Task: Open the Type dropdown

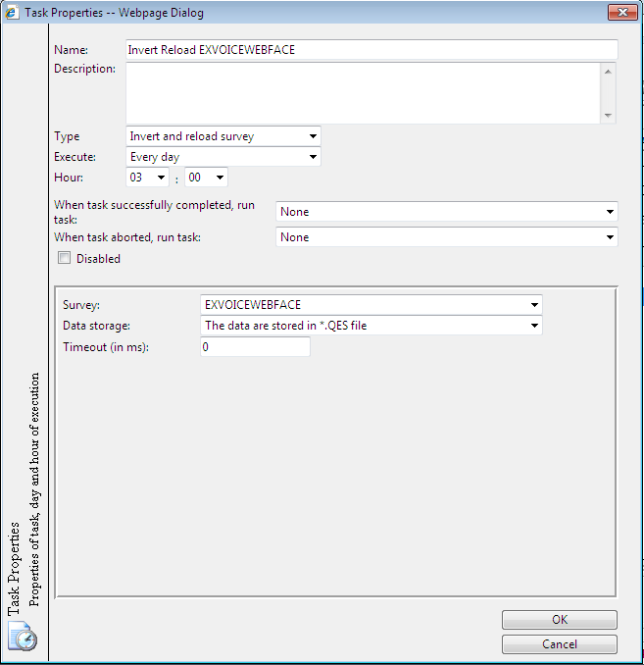Action: (223, 136)
